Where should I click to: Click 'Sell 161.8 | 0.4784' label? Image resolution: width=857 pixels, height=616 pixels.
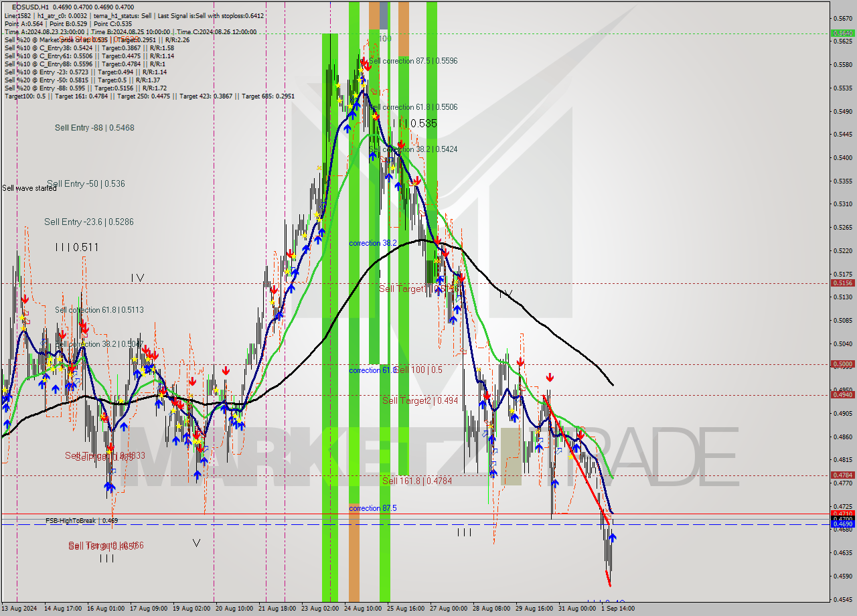click(x=416, y=481)
